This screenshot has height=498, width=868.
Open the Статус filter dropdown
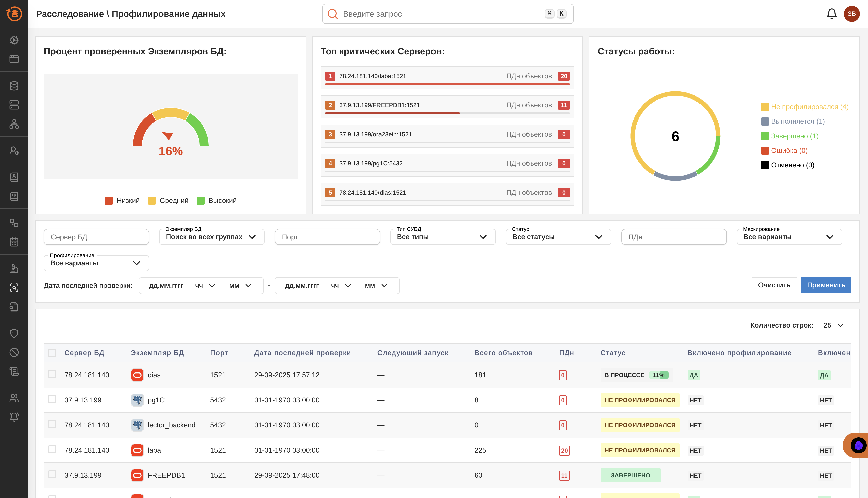click(x=558, y=237)
